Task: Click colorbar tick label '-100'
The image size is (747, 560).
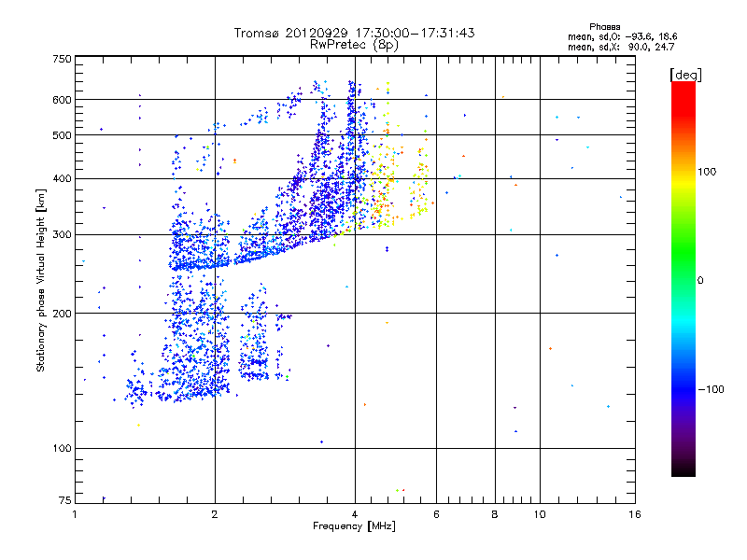Action: (711, 389)
